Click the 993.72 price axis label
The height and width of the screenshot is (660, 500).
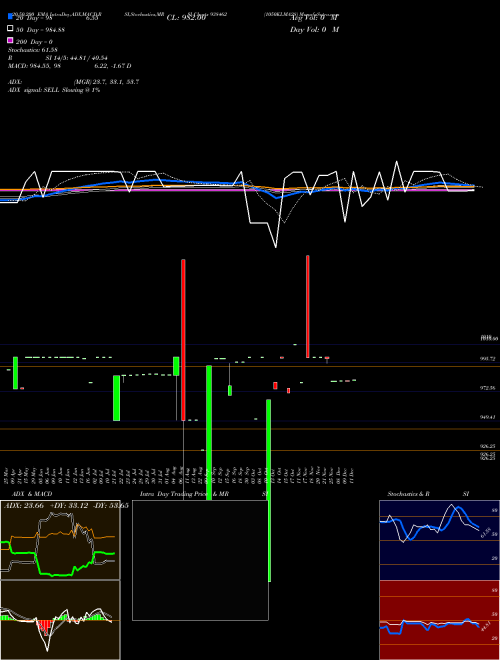pos(487,359)
